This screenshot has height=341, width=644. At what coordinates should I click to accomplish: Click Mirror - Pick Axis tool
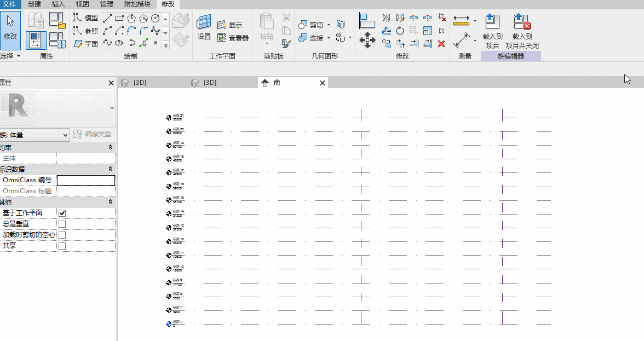point(387,18)
